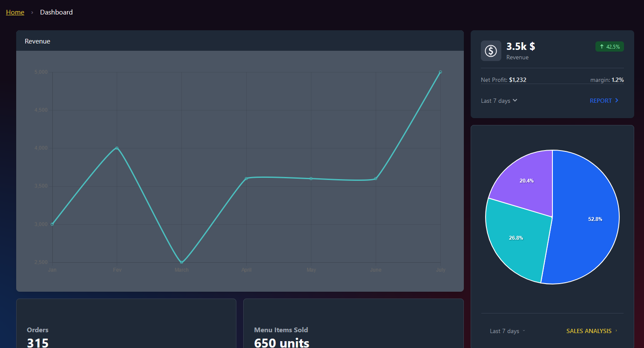Viewport: 644px width, 348px height.
Task: Click the dollar coin revenue icon
Action: 491,51
